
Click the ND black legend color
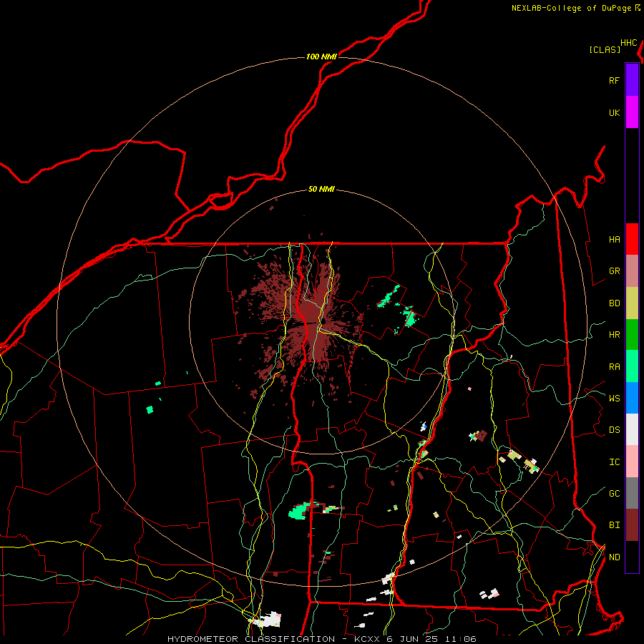632,557
